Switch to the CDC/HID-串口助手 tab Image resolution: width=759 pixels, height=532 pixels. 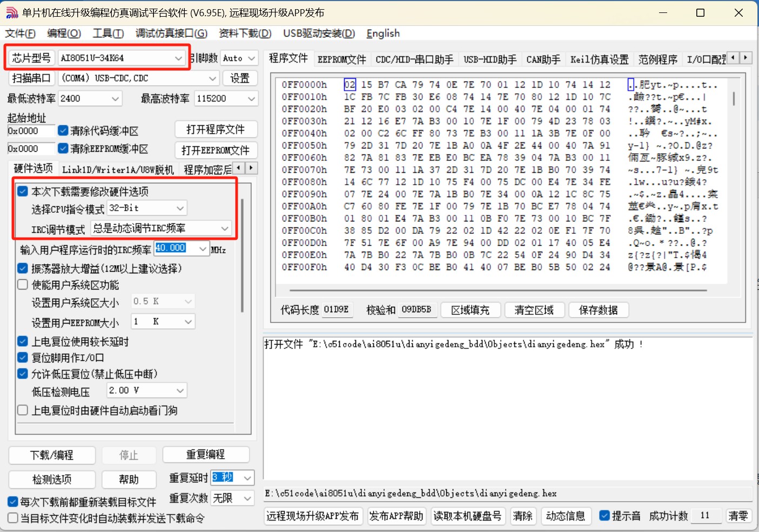(x=414, y=59)
